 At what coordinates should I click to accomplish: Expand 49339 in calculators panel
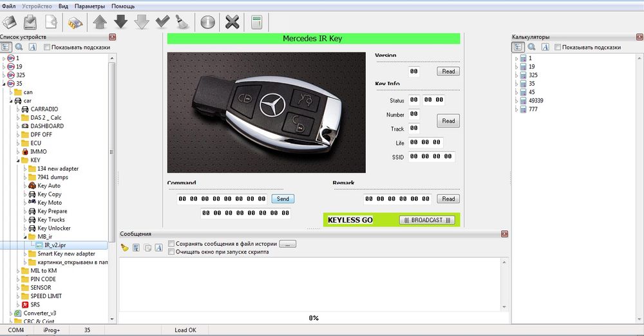(x=516, y=100)
